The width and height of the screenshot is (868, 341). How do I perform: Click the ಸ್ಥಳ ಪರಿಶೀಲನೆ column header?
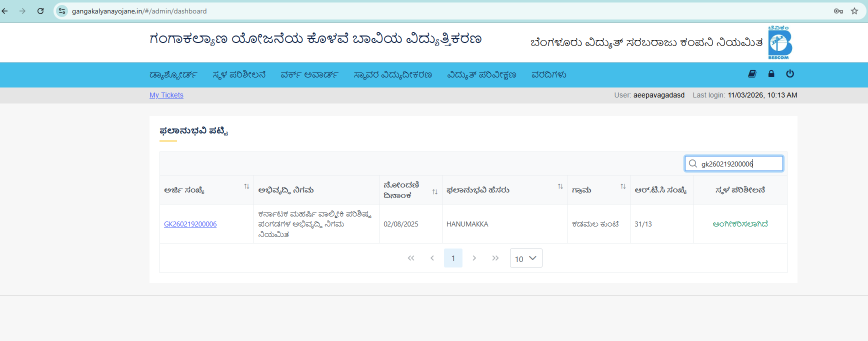pos(740,190)
